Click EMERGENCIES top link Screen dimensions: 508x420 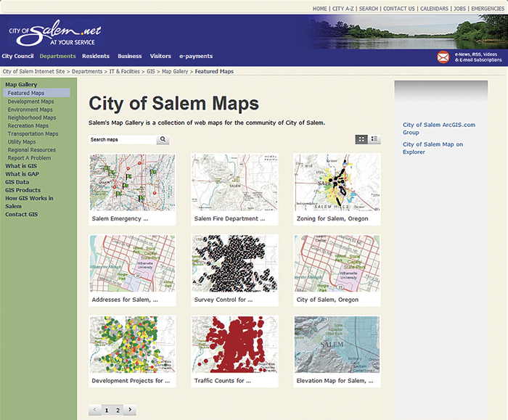[488, 9]
